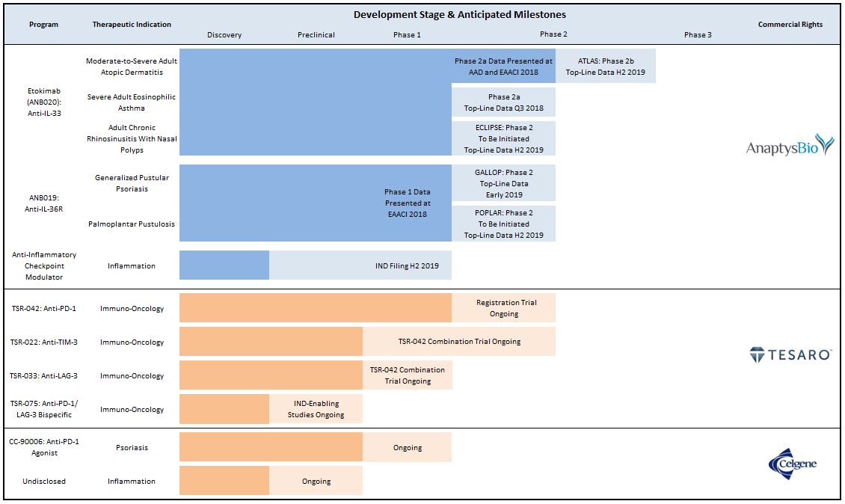Click the TSR-042: Anti-PD-1 program label

point(43,308)
